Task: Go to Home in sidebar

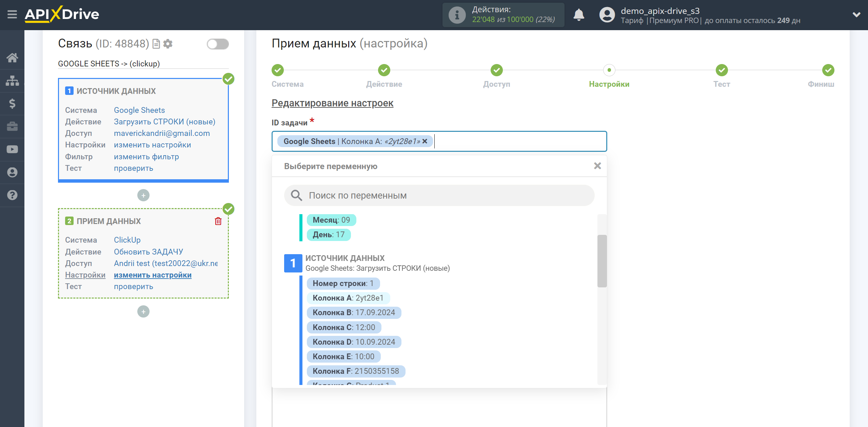Action: pos(12,58)
